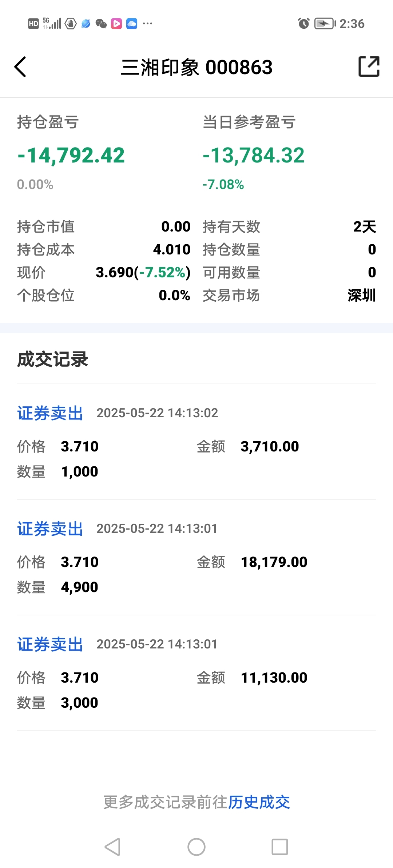Viewport: 393px width, 868px height.
Task: Tap the Android home circle button
Action: click(x=196, y=847)
